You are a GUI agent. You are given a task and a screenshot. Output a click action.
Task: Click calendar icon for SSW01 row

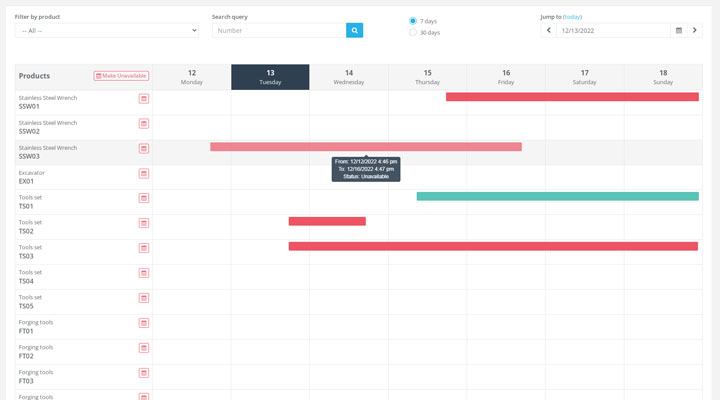point(144,99)
